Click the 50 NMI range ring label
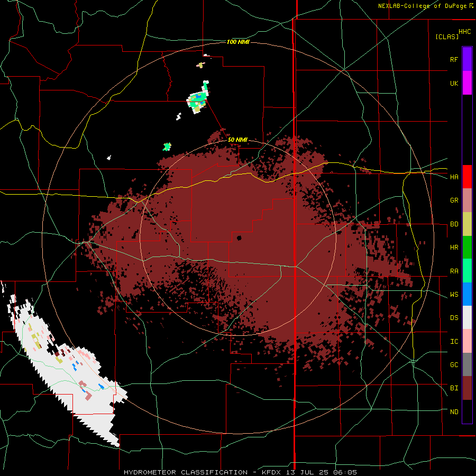The width and height of the screenshot is (476, 476). click(237, 140)
